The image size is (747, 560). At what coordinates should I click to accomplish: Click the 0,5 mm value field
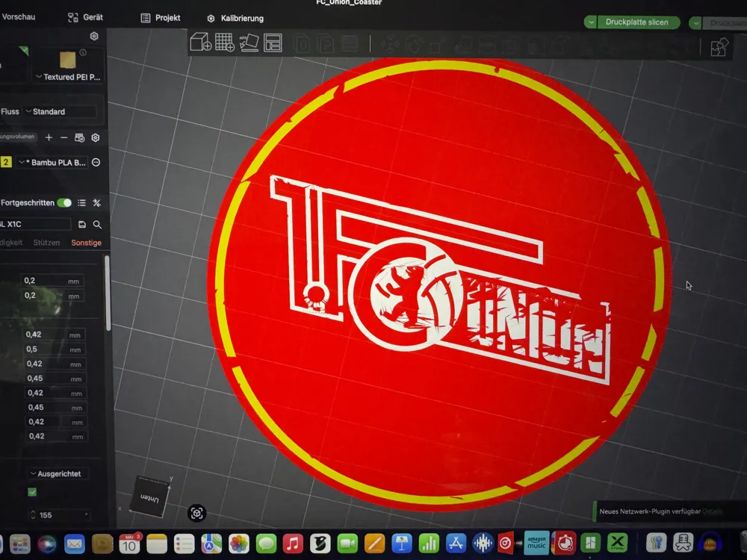coord(55,349)
